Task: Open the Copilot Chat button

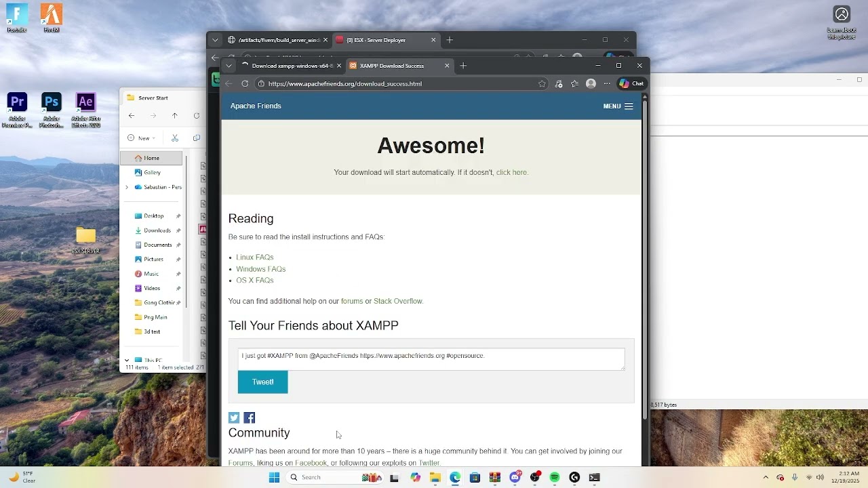Action: pyautogui.click(x=631, y=83)
